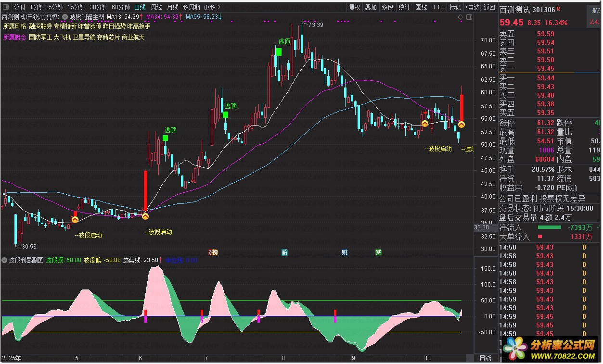Click the 融资融券 style tag
Viewport: 603px width, 364px height.
(x=40, y=26)
